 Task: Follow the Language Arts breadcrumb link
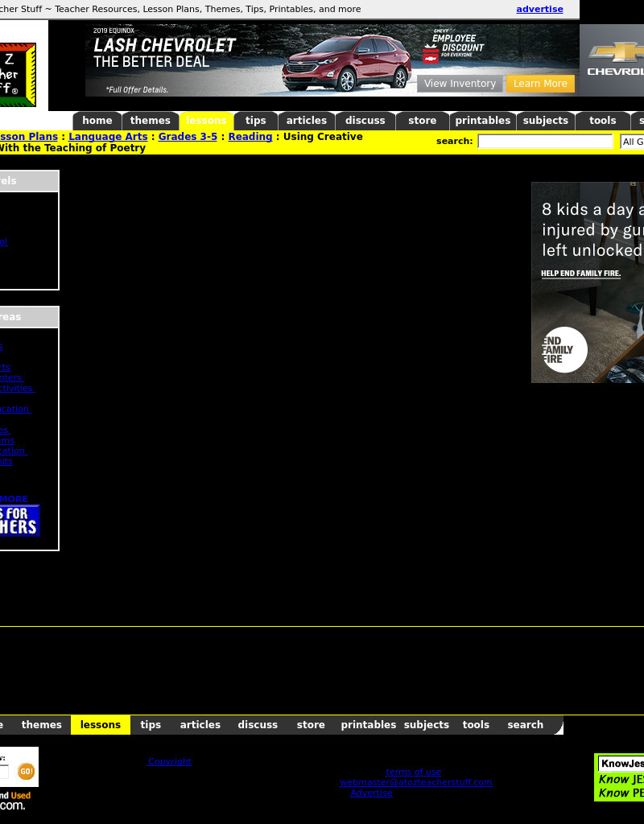pos(108,137)
